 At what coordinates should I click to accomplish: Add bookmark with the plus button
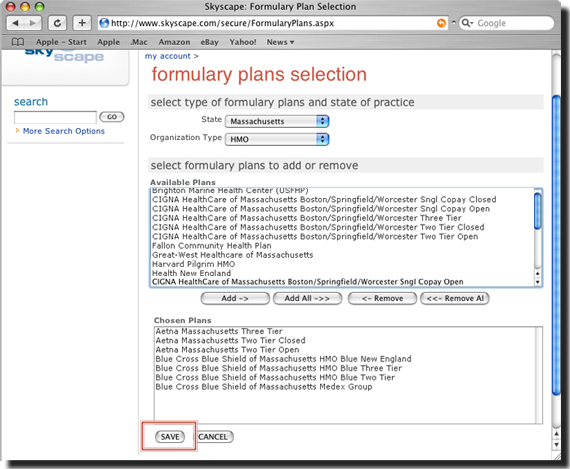pyautogui.click(x=82, y=23)
